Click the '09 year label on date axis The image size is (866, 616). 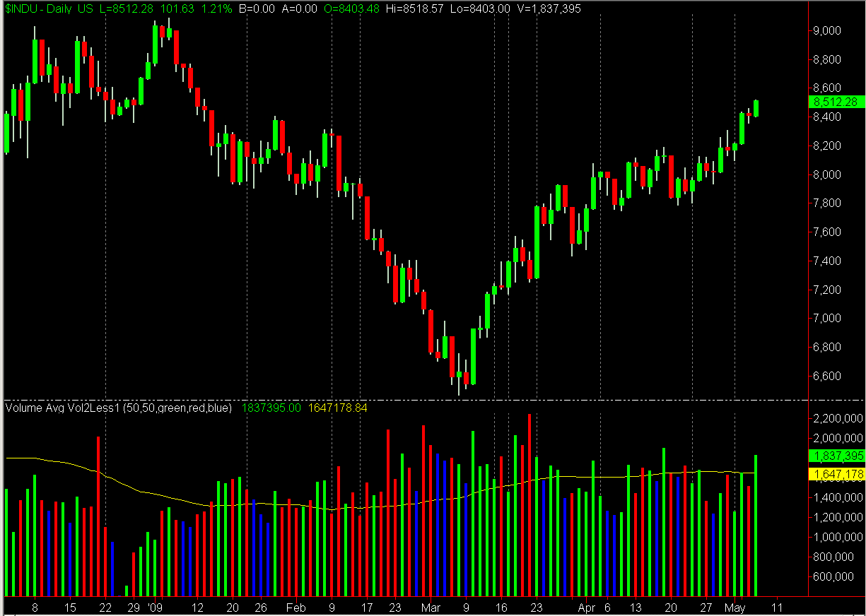(x=156, y=607)
